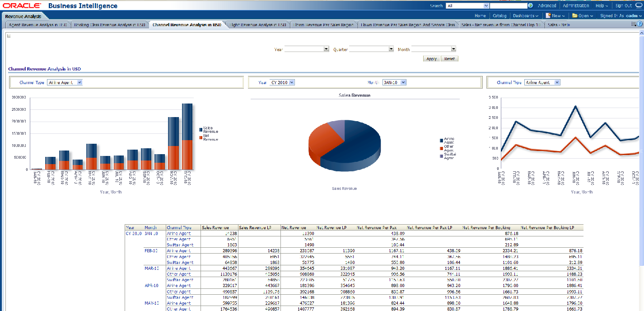
Task: Click the Sales Revenue column header in table
Action: coord(215,228)
